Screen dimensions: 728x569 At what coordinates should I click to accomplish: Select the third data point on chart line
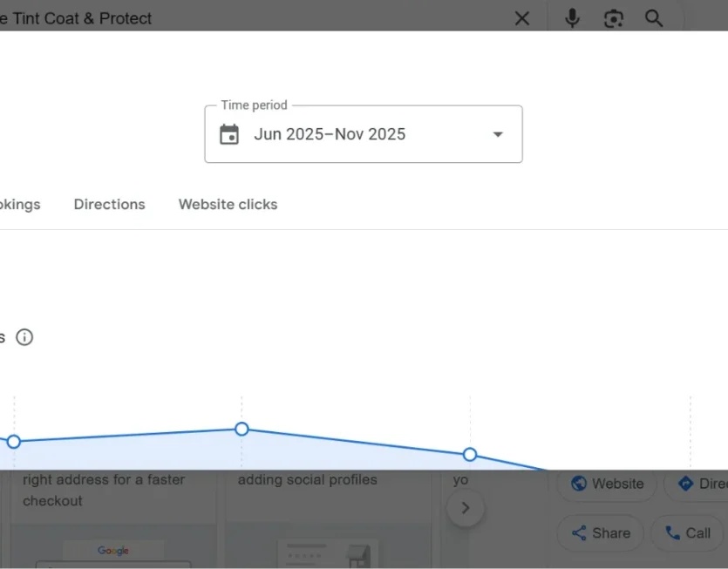tap(470, 454)
